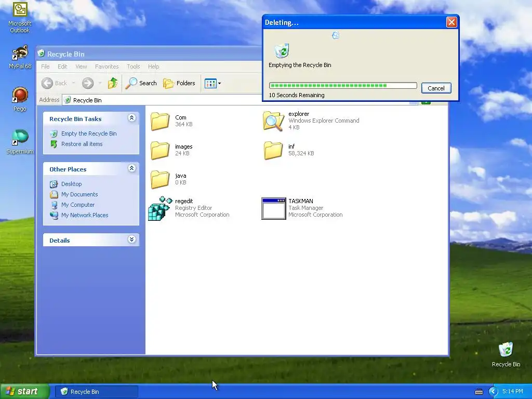532x399 pixels.
Task: Open Forward button history dropdown arrow
Action: (100, 83)
